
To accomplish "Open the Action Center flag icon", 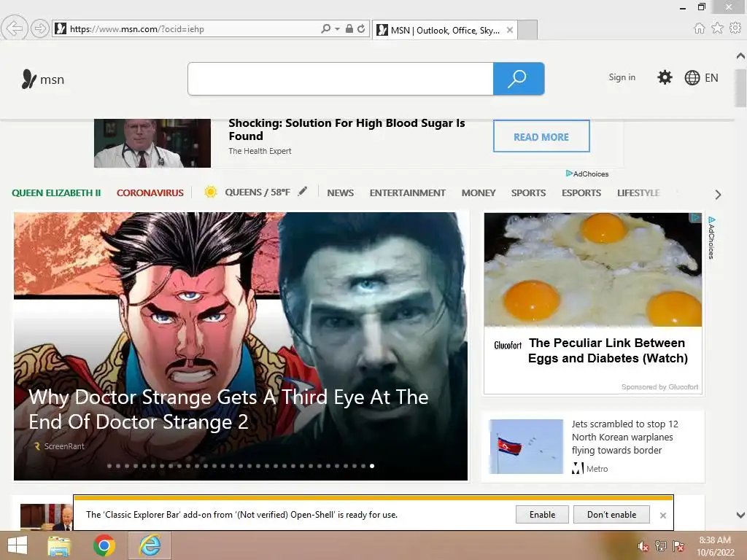I will point(678,545).
